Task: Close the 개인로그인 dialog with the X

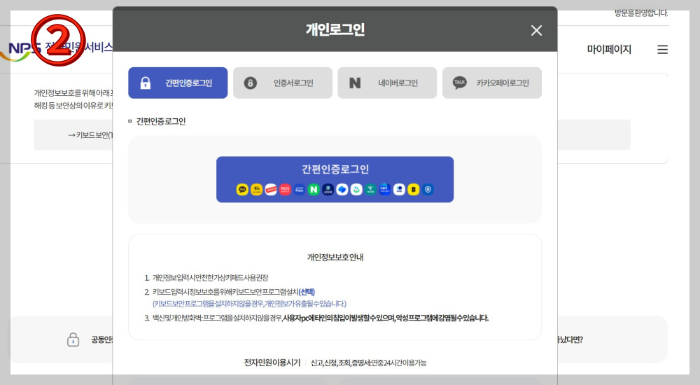Action: coord(536,30)
